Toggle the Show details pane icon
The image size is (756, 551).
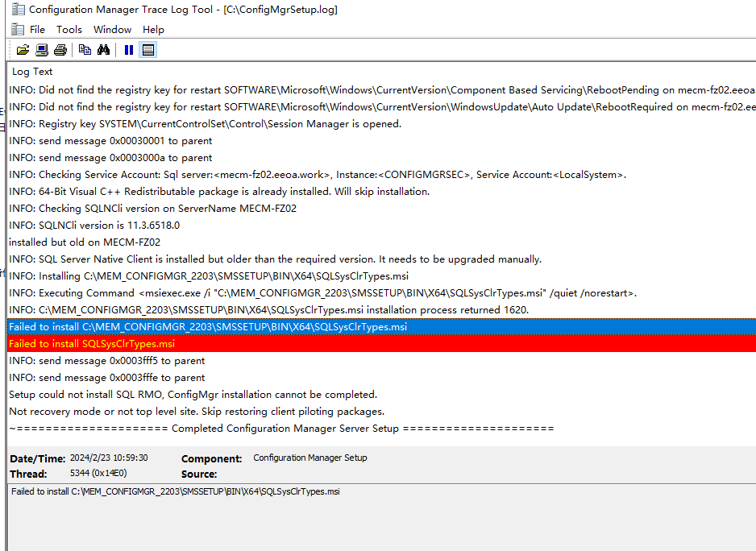coord(147,50)
